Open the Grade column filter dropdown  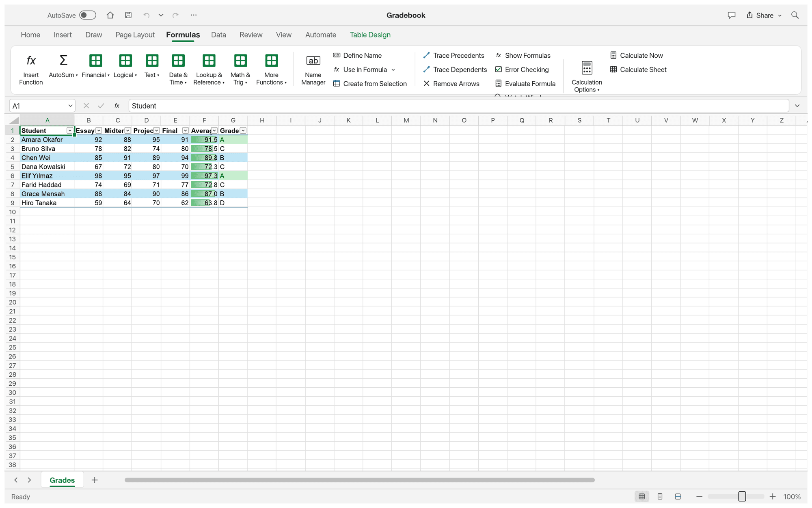coord(243,130)
